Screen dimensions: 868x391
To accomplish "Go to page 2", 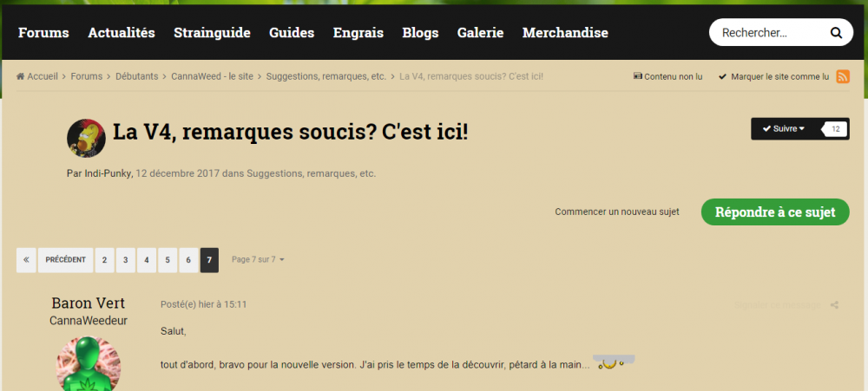I will [105, 260].
